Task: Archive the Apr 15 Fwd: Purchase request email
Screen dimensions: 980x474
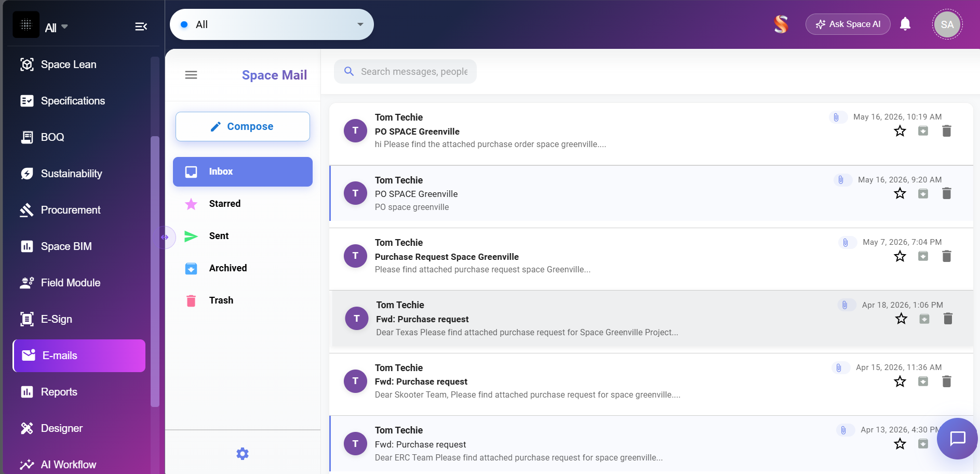Action: pyautogui.click(x=923, y=381)
